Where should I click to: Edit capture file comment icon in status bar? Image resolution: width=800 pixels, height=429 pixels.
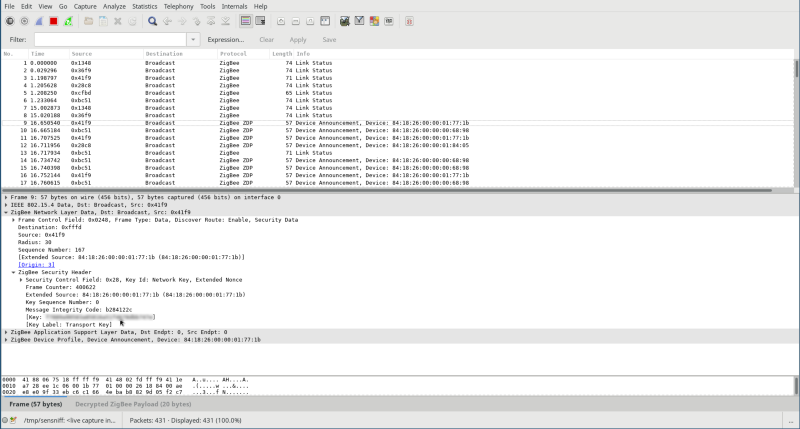click(x=13, y=420)
